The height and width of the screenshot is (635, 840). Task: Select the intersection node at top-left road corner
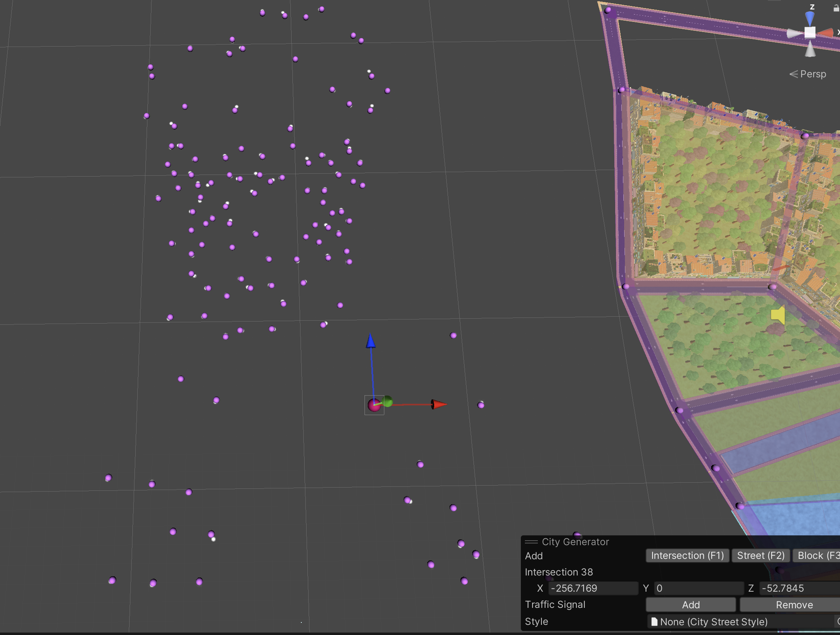[608, 10]
